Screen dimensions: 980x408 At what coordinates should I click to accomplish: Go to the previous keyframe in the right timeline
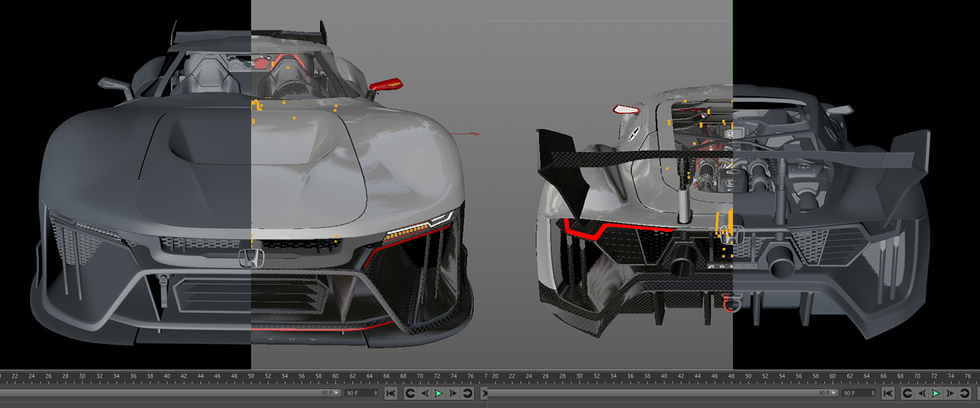[x=908, y=392]
